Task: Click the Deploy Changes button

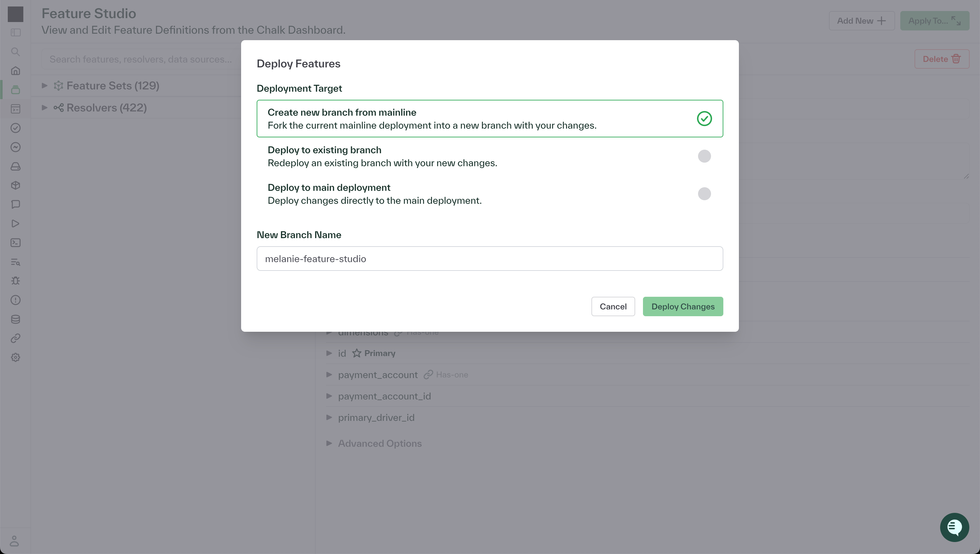Action: 683,307
